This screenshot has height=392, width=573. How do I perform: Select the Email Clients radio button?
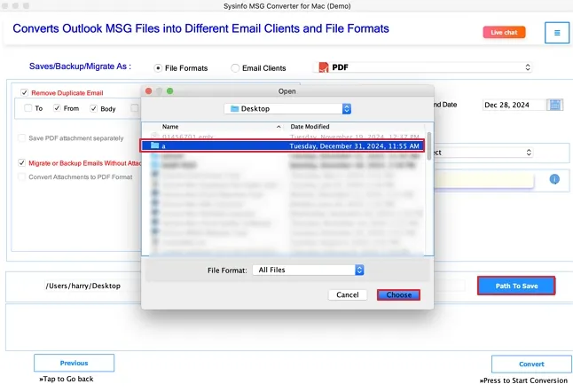(235, 68)
